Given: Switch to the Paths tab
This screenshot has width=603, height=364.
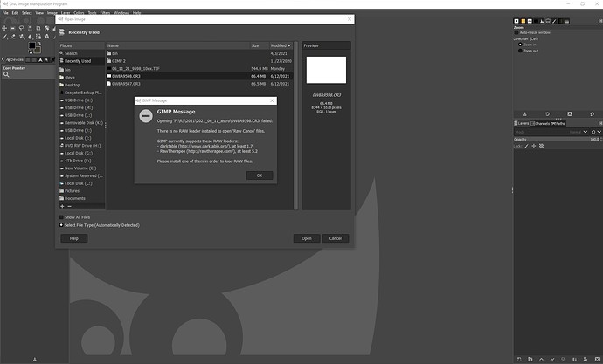Looking at the screenshot, I should pos(558,123).
